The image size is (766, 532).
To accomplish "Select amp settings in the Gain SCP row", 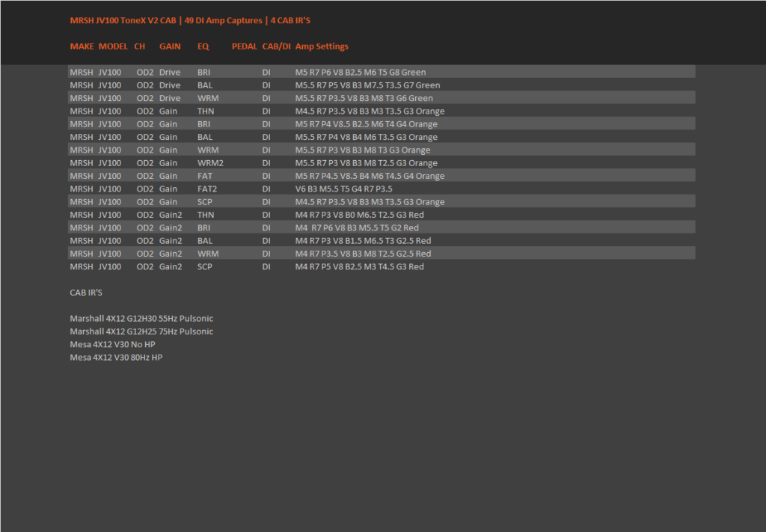I will (370, 202).
